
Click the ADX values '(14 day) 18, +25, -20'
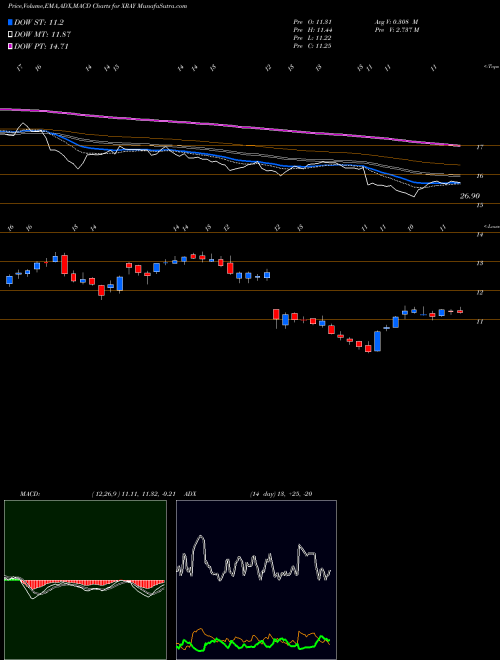(x=280, y=494)
